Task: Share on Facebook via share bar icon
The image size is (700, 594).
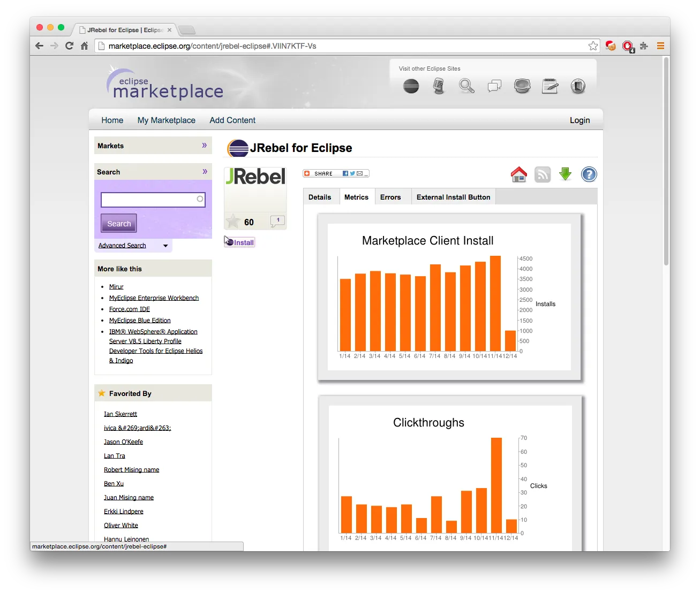Action: 345,173
